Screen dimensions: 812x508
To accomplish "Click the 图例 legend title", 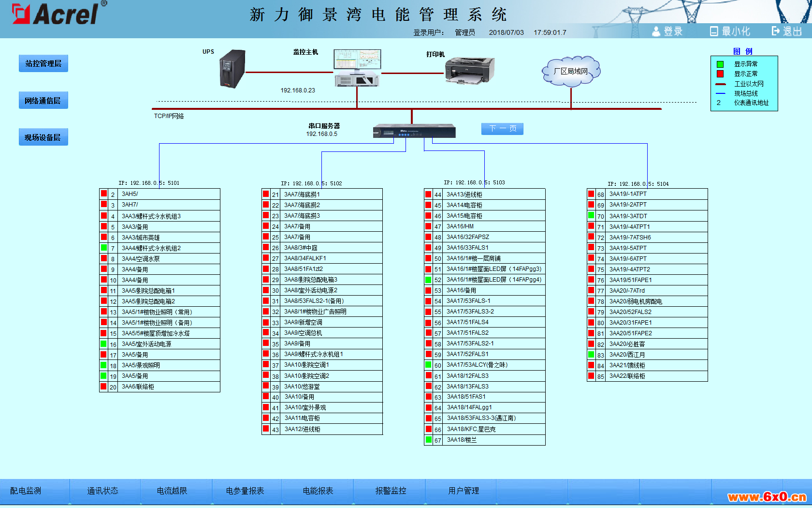I will (x=743, y=51).
